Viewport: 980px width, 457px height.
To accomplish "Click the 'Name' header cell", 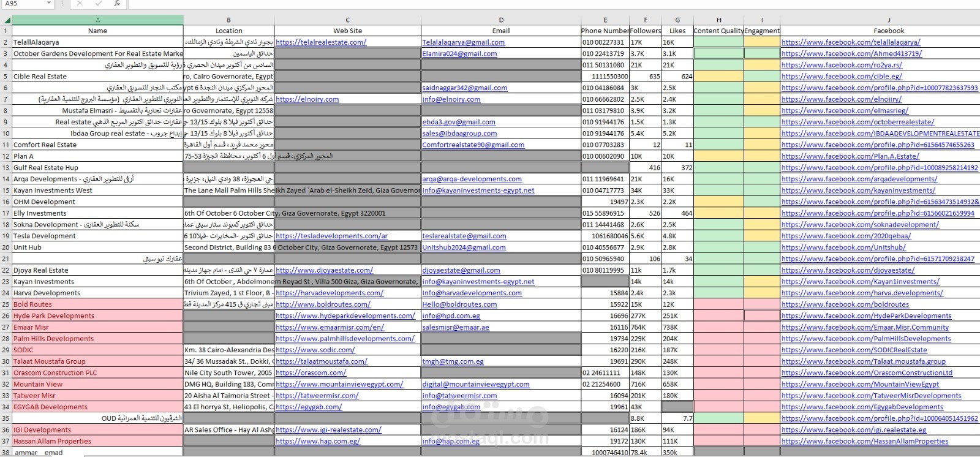I will [x=97, y=31].
